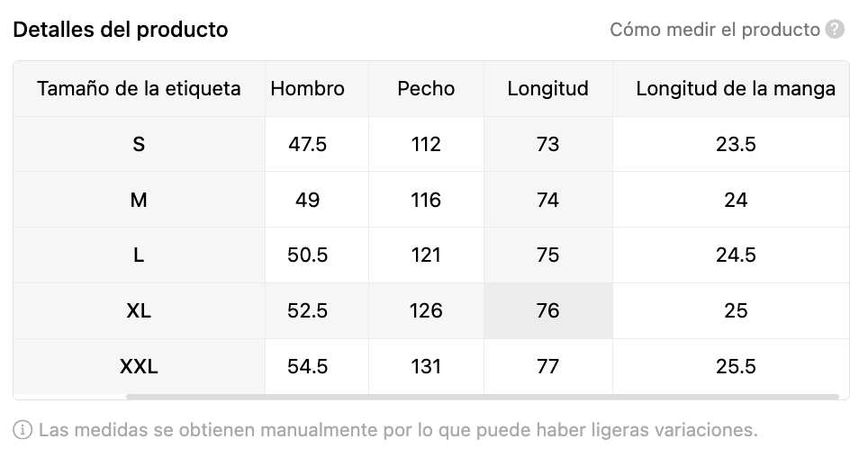The image size is (868, 466).
Task: Click the 'Detalles del producto' heading
Action: click(x=121, y=30)
